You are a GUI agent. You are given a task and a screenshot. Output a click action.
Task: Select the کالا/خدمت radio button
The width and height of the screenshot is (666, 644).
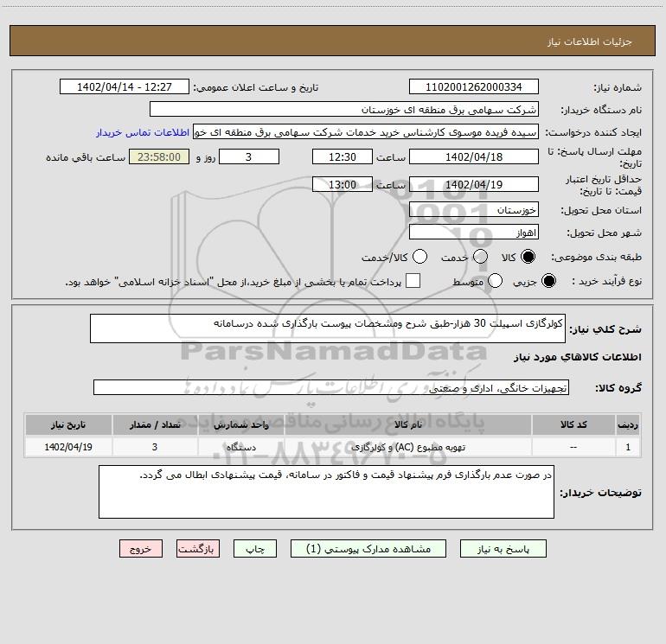(420, 257)
